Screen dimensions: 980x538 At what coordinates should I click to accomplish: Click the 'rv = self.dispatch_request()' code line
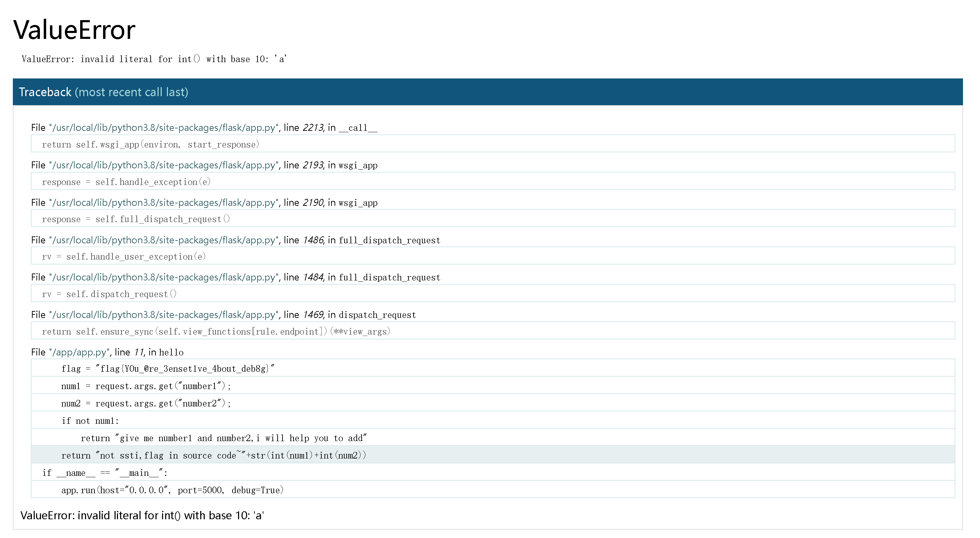(109, 294)
